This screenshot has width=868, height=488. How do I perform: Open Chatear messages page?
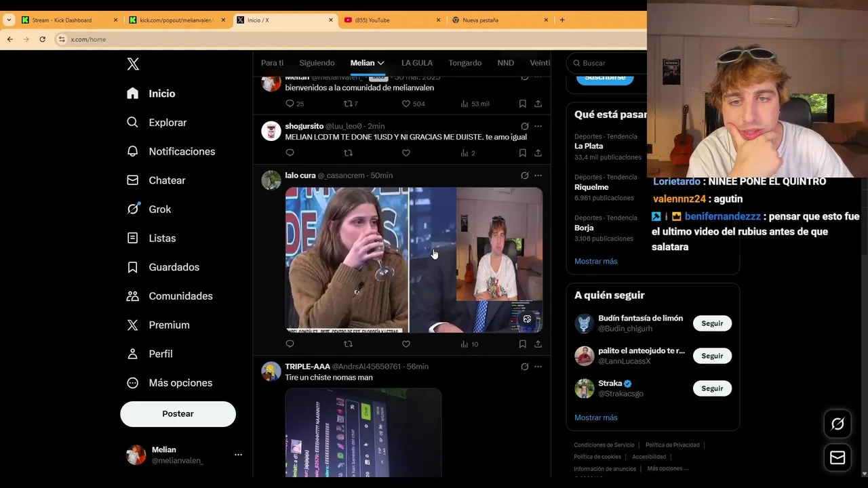click(156, 180)
